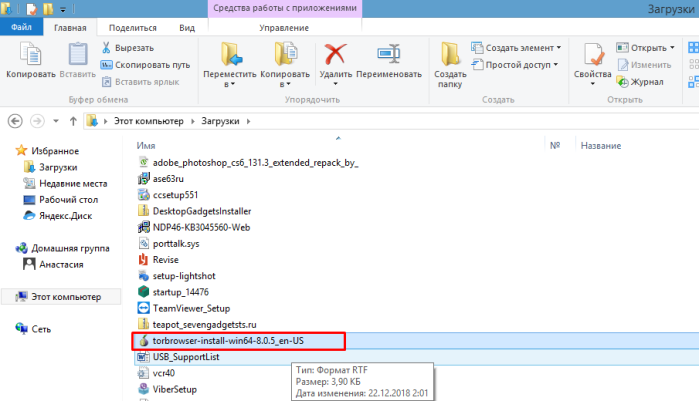Image resolution: width=699 pixels, height=401 pixels.
Task: Go forward with the forward arrow button
Action: 37,121
